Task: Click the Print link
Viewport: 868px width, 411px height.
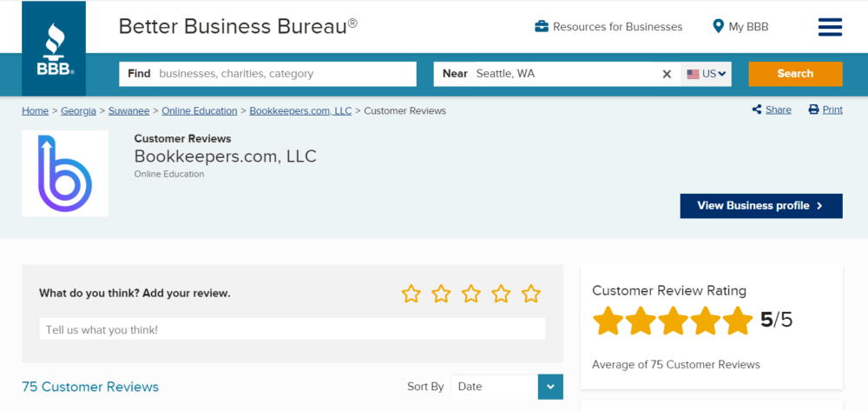Action: [x=832, y=109]
